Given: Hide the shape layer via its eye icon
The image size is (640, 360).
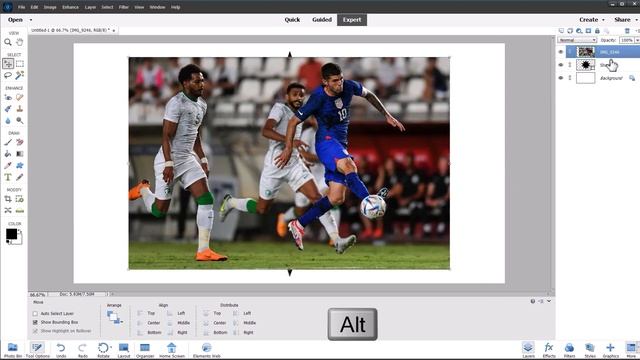Looking at the screenshot, I should 561,65.
